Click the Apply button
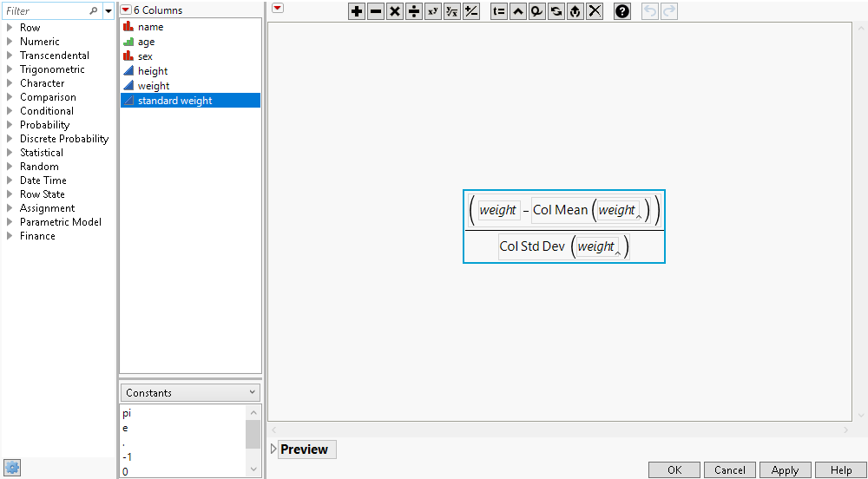 click(785, 470)
